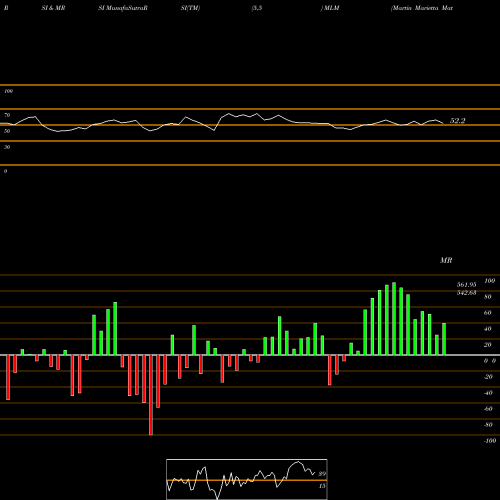Select the 70 label on RSI axis
Image resolution: width=500 pixels, height=500 pixels.
click(7, 115)
